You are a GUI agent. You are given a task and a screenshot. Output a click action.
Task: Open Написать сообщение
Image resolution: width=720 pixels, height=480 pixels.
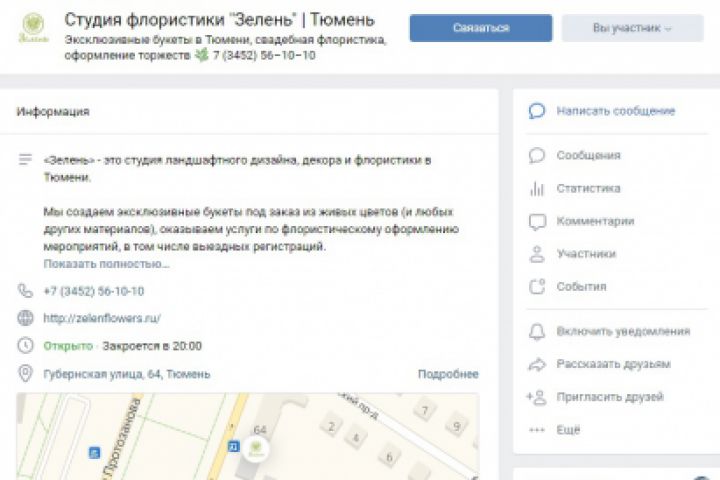point(616,111)
